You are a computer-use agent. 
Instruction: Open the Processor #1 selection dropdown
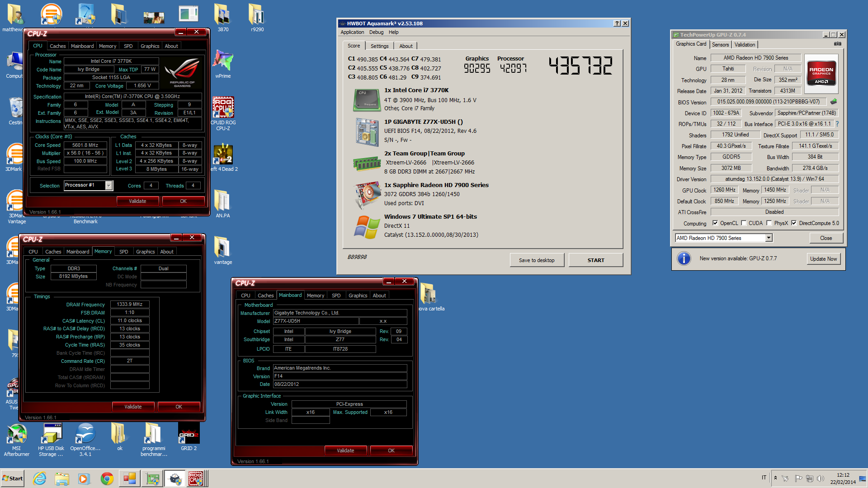pyautogui.click(x=108, y=186)
